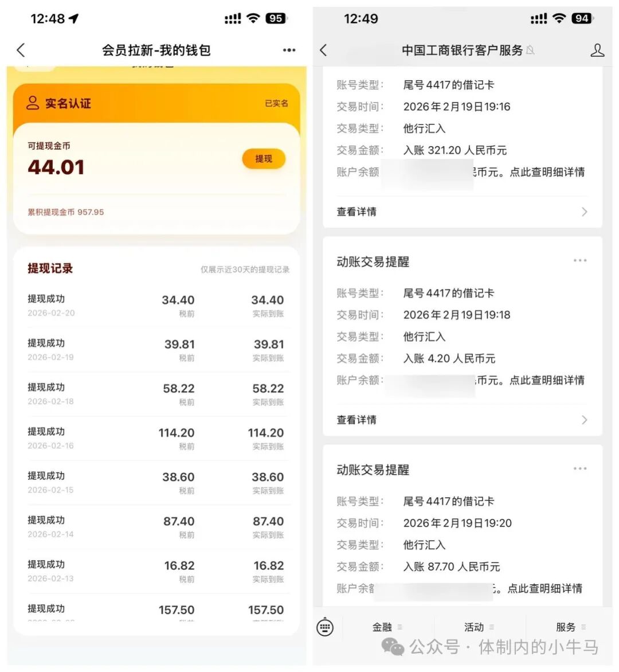619x672 pixels.
Task: Tap 中国工商银行客户服务 title
Action: (x=462, y=50)
